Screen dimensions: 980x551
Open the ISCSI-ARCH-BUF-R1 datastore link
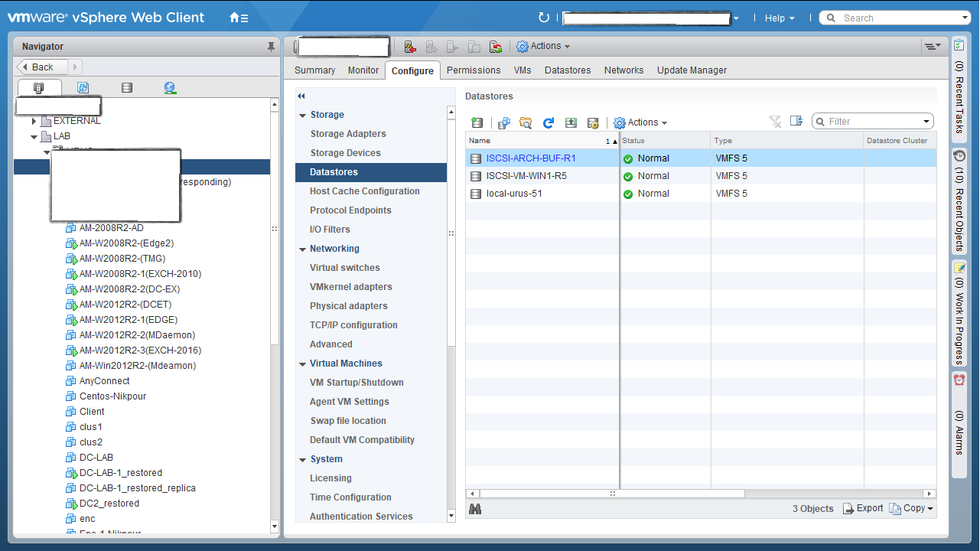[531, 158]
